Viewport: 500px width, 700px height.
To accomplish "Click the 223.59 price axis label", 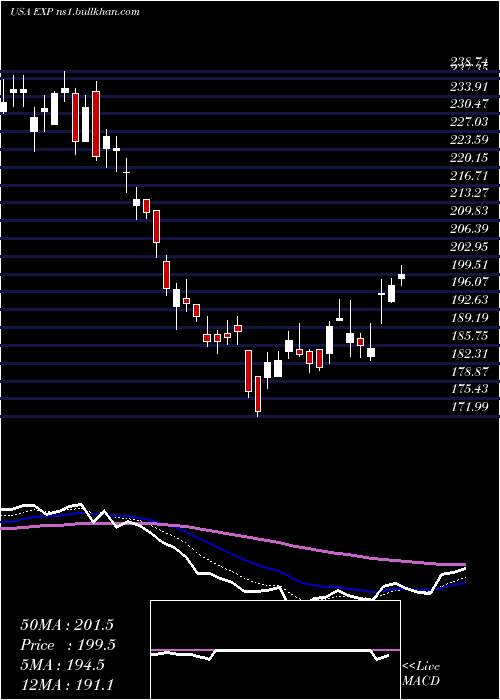I will 469,140.
